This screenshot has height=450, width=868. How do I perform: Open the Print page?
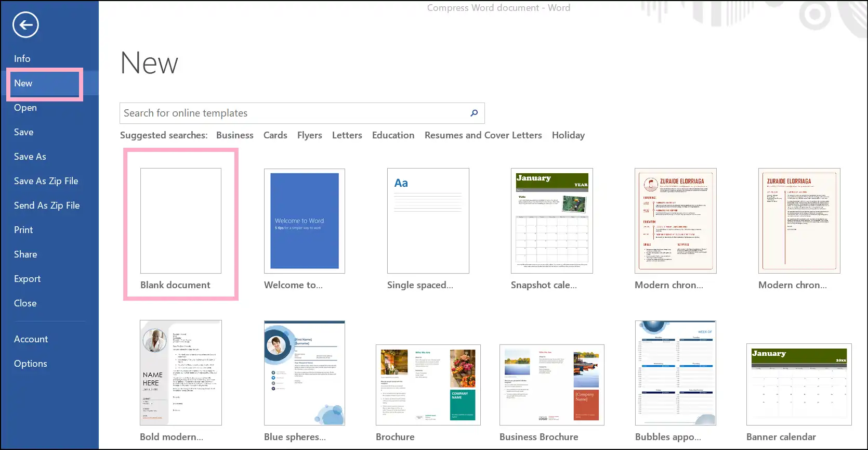(x=23, y=230)
